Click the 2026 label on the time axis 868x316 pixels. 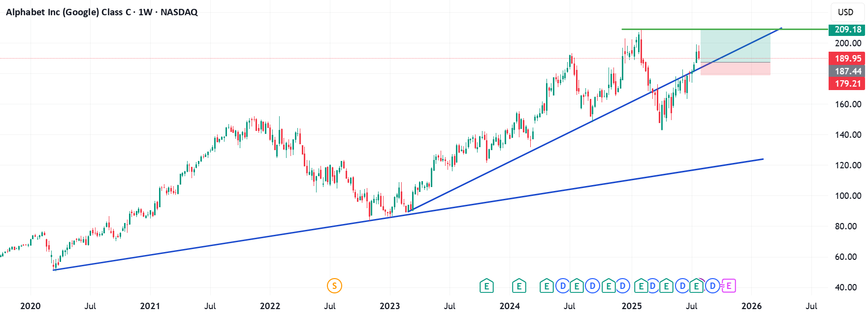[751, 306]
